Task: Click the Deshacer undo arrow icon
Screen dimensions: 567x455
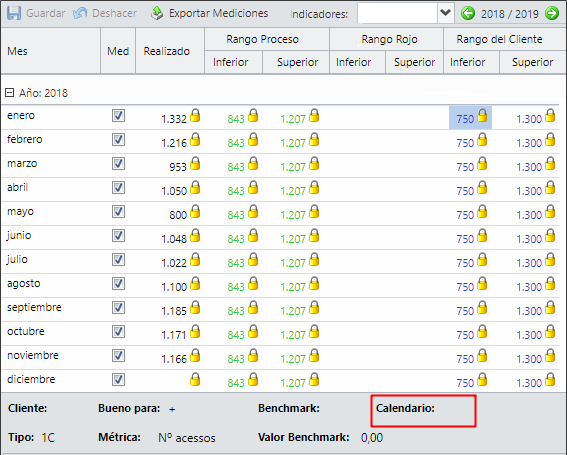Action: point(80,13)
